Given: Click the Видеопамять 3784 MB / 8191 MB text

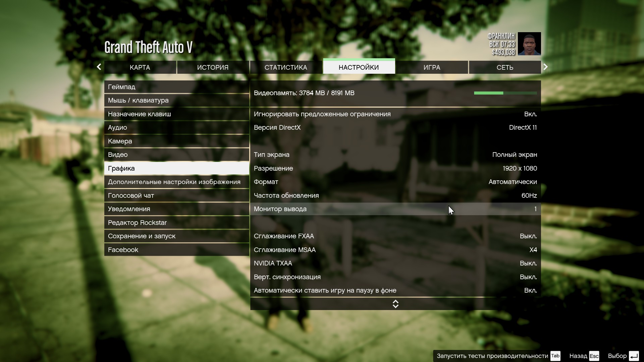Looking at the screenshot, I should tap(304, 93).
